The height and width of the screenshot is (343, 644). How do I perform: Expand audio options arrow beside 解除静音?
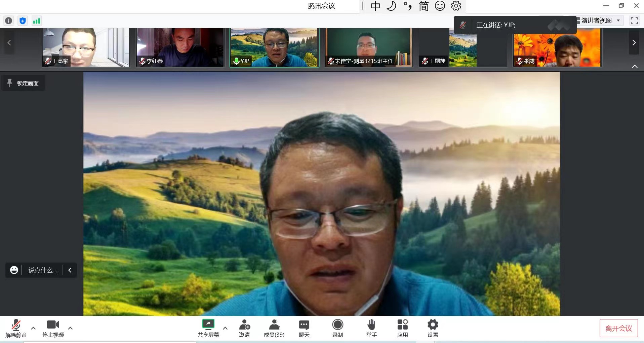[x=33, y=328]
